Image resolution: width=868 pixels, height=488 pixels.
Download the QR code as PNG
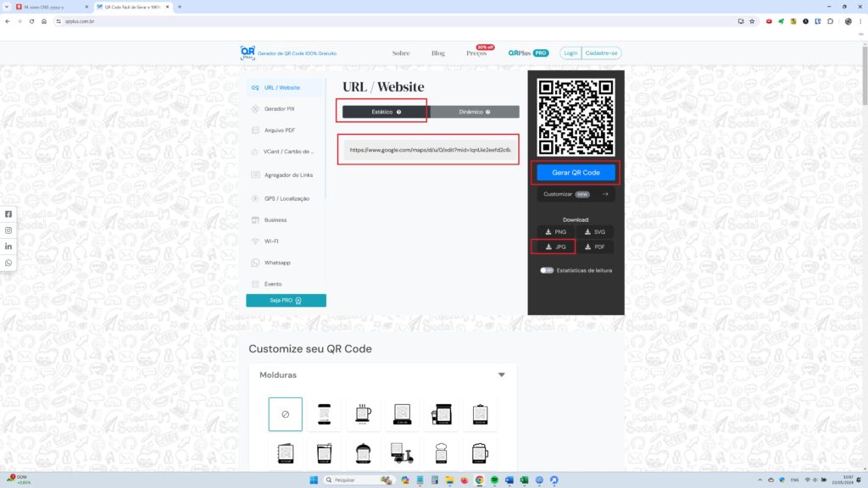556,232
